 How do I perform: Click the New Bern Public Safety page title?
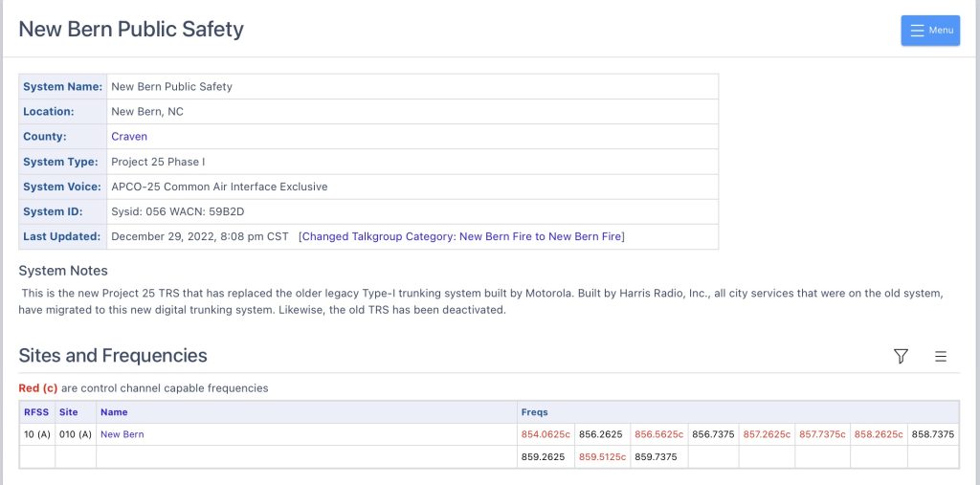click(x=131, y=30)
